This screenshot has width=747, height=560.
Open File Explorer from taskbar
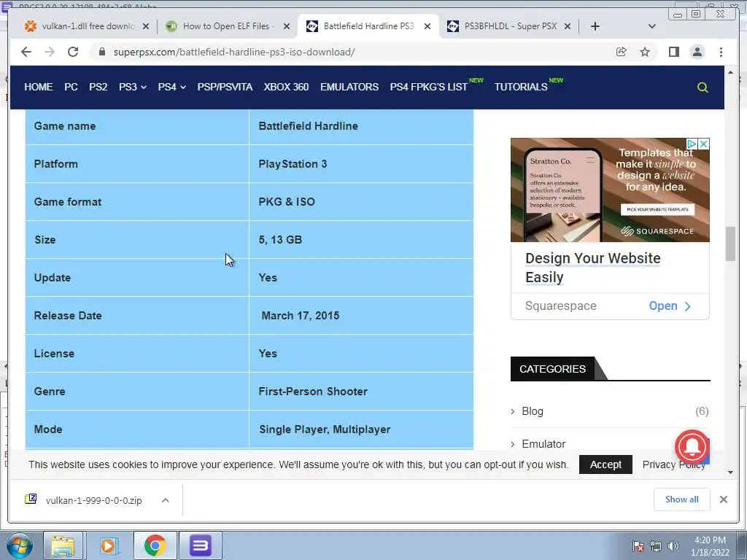point(63,545)
